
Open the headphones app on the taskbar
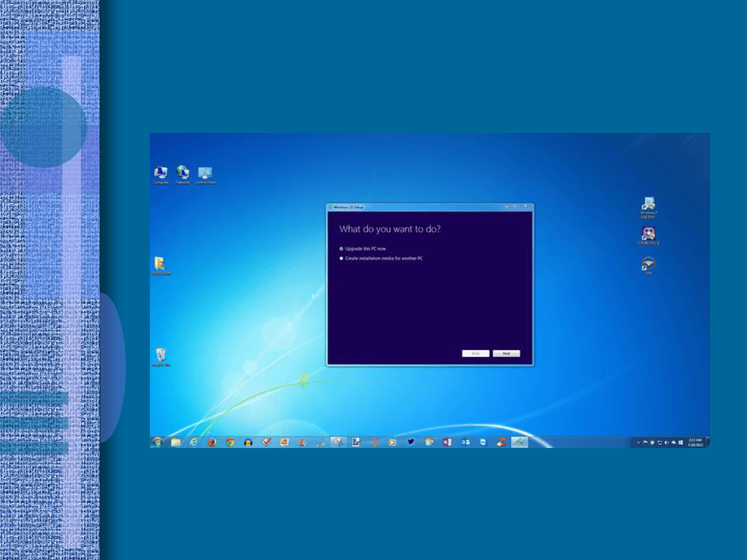(x=248, y=442)
